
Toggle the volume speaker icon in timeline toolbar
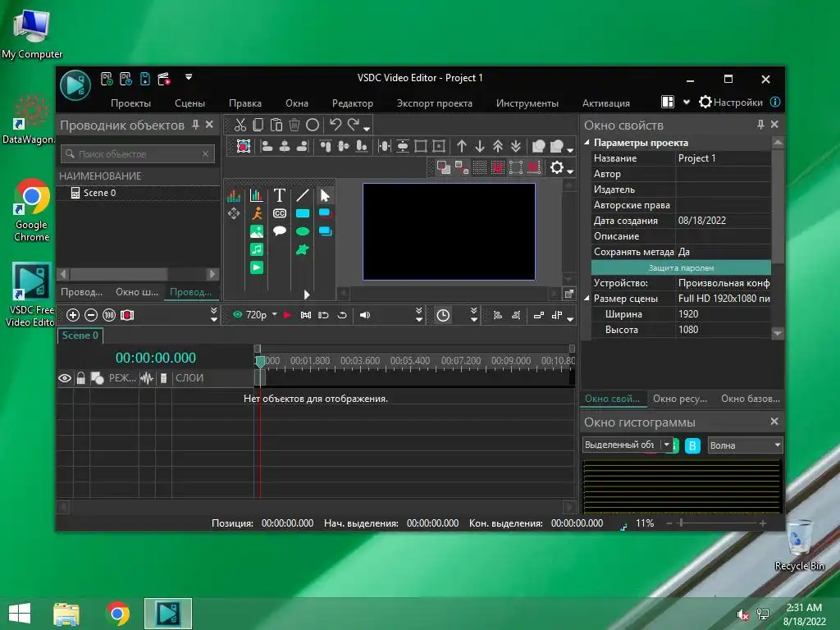pyautogui.click(x=365, y=315)
